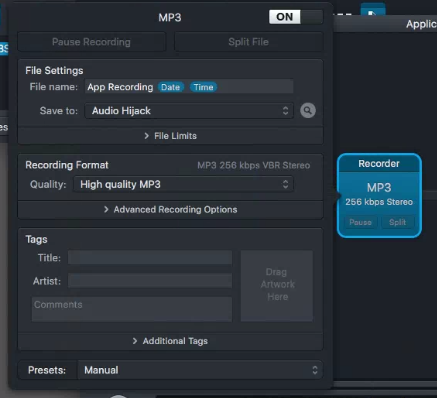Click Pause on the Recorder block
The width and height of the screenshot is (437, 398).
point(360,222)
